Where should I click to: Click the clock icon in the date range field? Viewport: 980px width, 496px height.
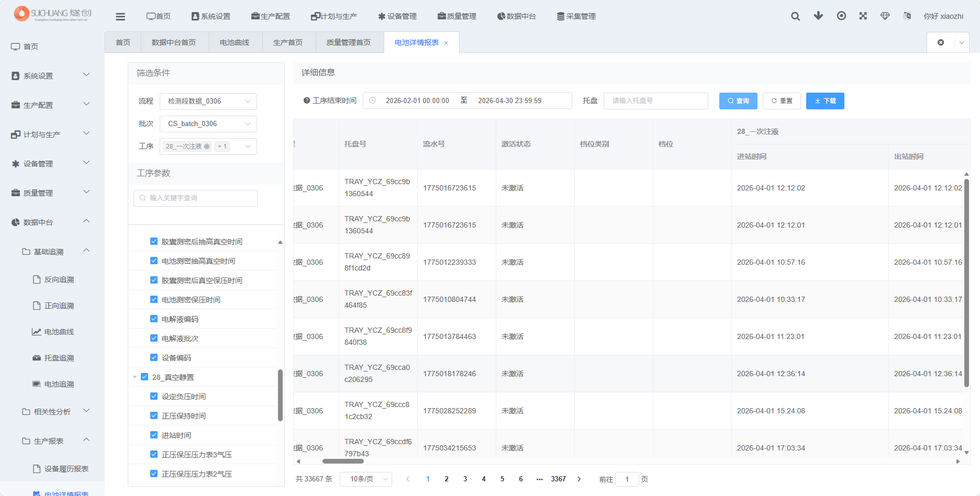372,100
